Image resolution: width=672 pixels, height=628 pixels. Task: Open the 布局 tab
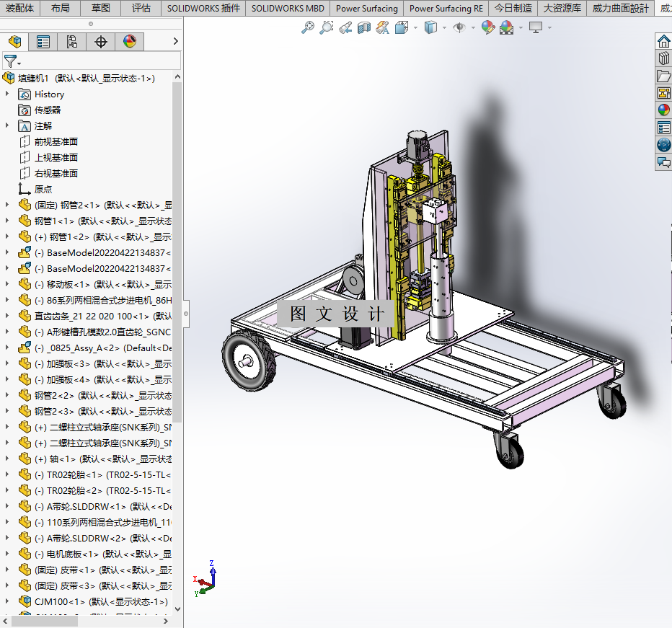pyautogui.click(x=60, y=8)
